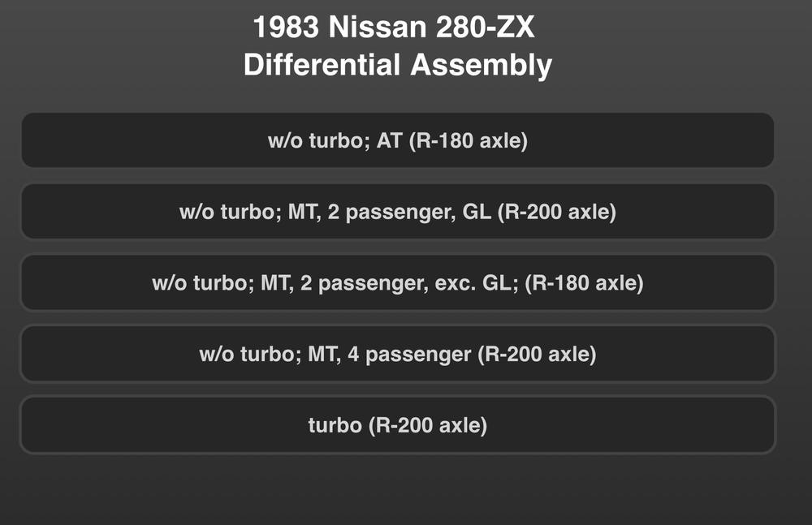
Task: Select the AT entry with R-180 axle
Action: [x=398, y=140]
